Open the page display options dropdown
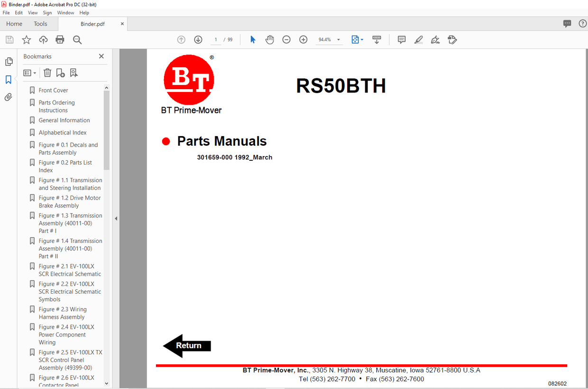The width and height of the screenshot is (588, 389). click(357, 39)
